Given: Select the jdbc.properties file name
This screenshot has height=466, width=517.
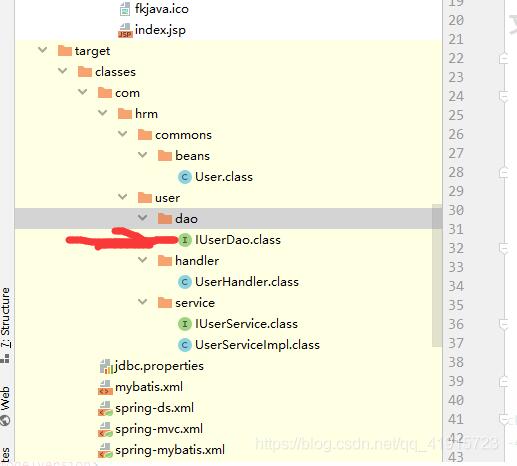Looking at the screenshot, I should coord(159,366).
